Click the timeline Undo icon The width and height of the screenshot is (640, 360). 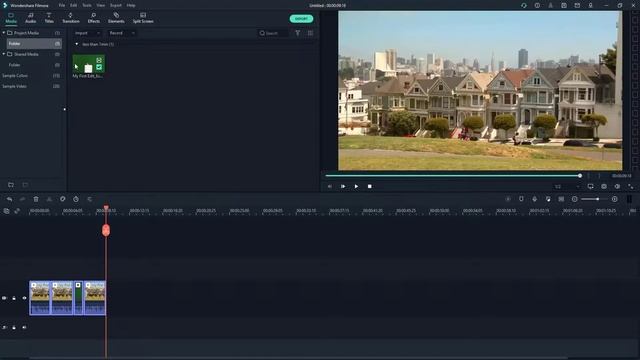click(9, 199)
